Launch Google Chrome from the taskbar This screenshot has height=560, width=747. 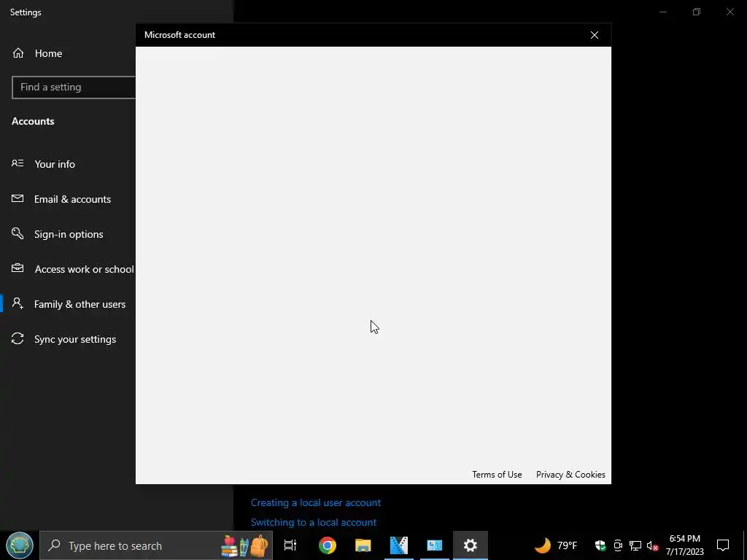(x=328, y=545)
